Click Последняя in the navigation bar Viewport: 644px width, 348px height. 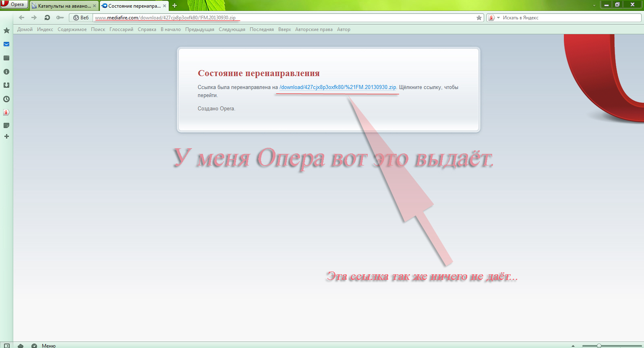262,29
